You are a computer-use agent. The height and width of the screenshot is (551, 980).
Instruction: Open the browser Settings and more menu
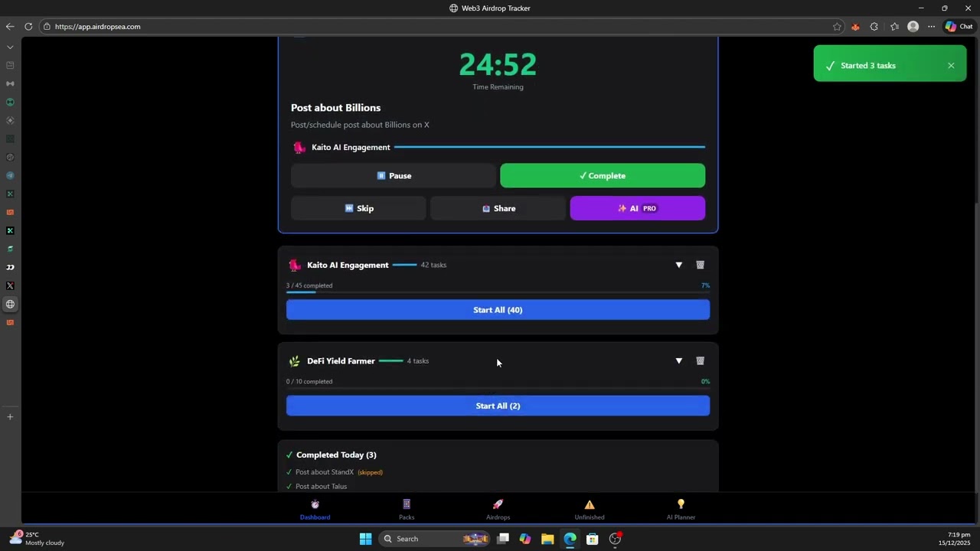(x=931, y=27)
